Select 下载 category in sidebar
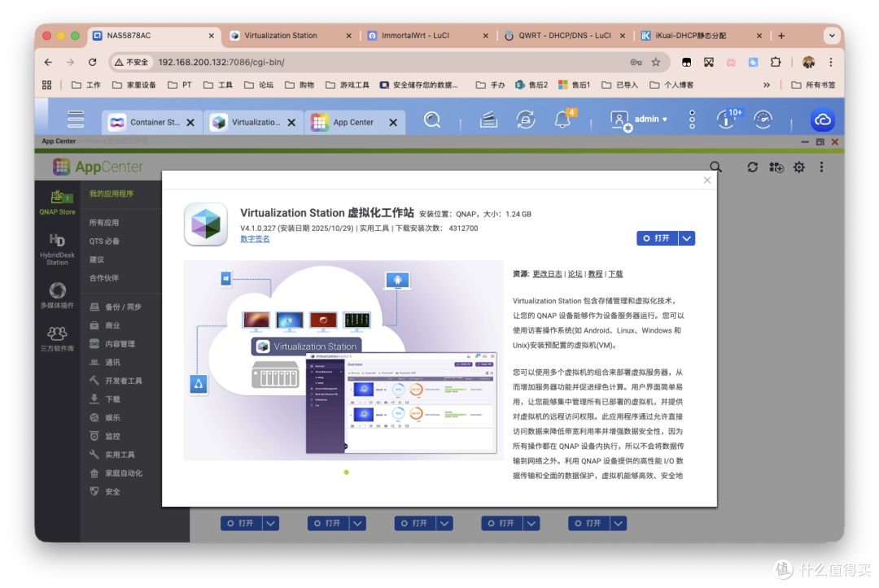The image size is (879, 588). pos(105,399)
